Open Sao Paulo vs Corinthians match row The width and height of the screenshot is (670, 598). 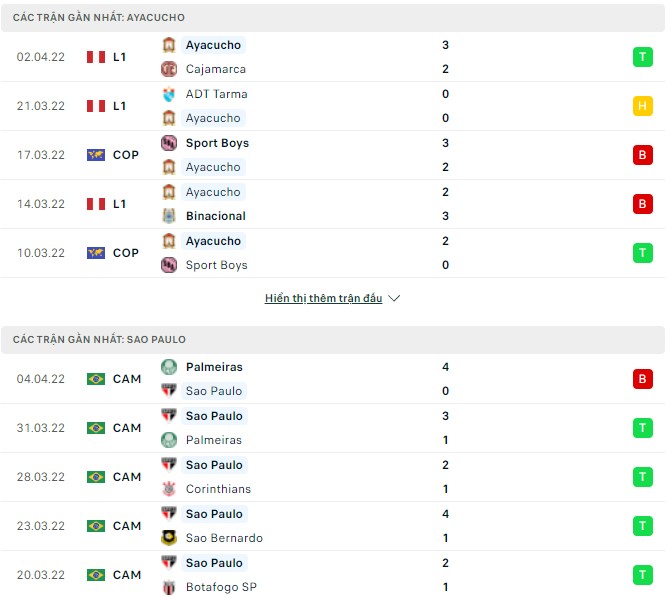pyautogui.click(x=330, y=477)
